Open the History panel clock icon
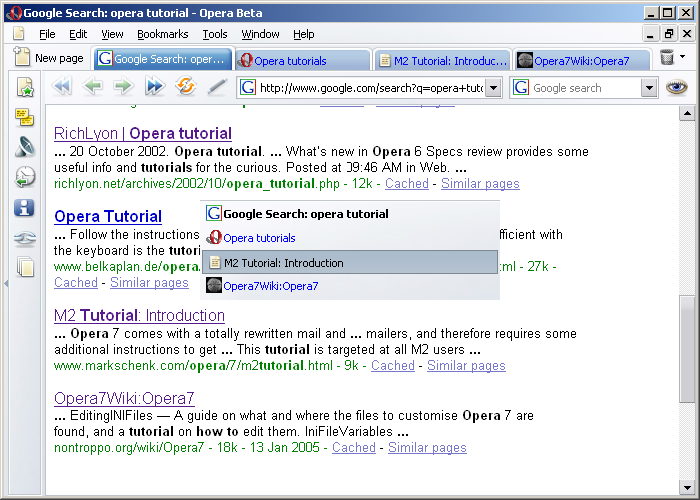 pos(25,178)
